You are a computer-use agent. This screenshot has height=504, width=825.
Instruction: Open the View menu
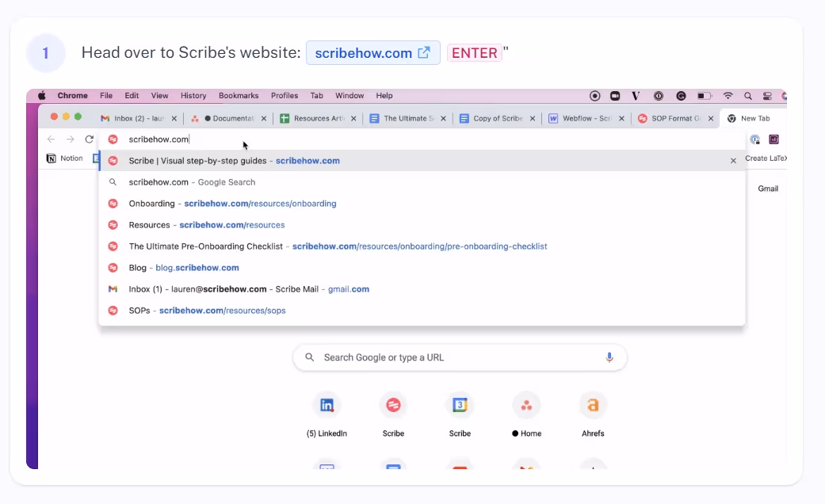(x=159, y=96)
